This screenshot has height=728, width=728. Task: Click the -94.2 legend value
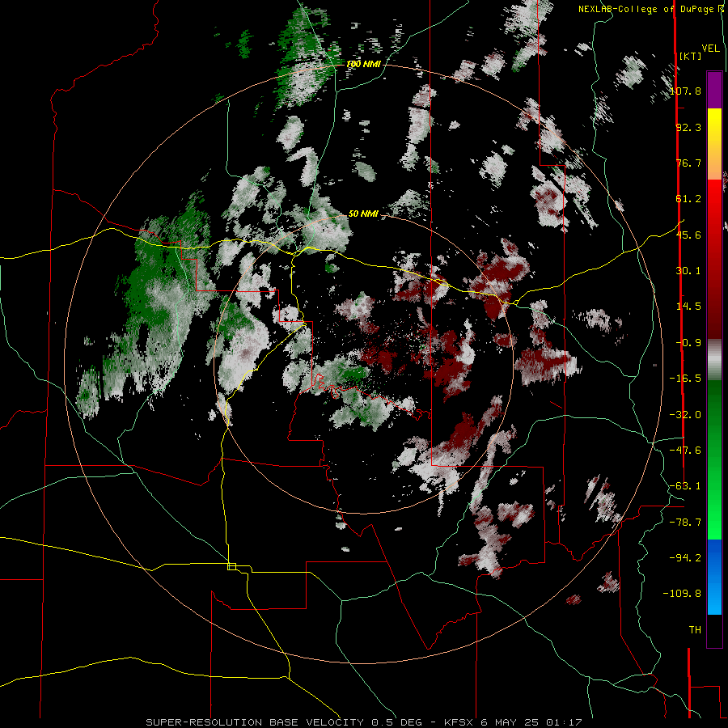click(x=686, y=558)
